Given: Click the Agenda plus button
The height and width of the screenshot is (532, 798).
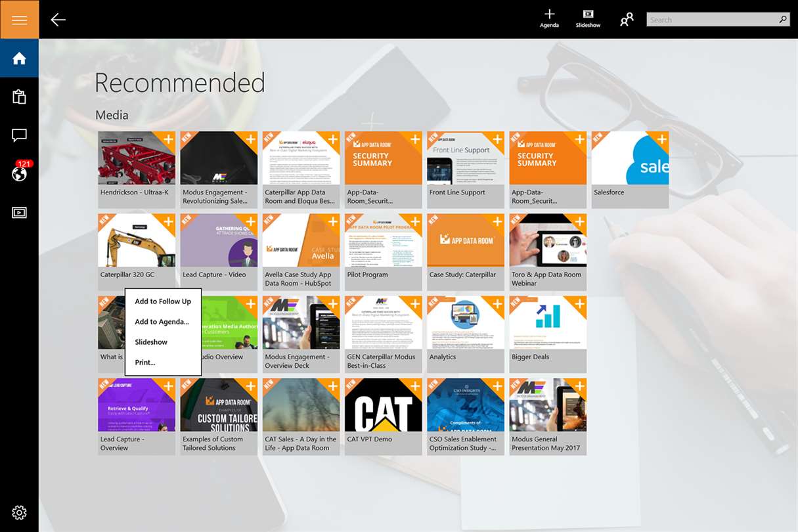Looking at the screenshot, I should (x=549, y=18).
